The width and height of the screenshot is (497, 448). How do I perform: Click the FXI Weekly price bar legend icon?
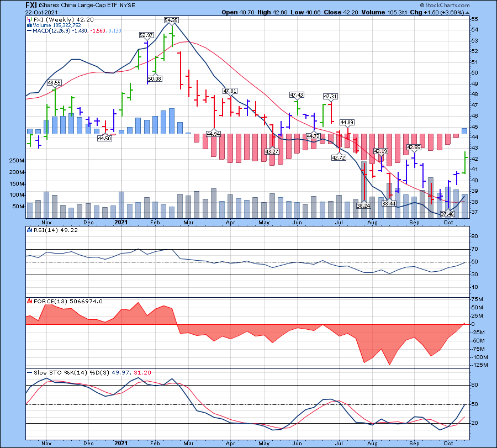[29, 19]
